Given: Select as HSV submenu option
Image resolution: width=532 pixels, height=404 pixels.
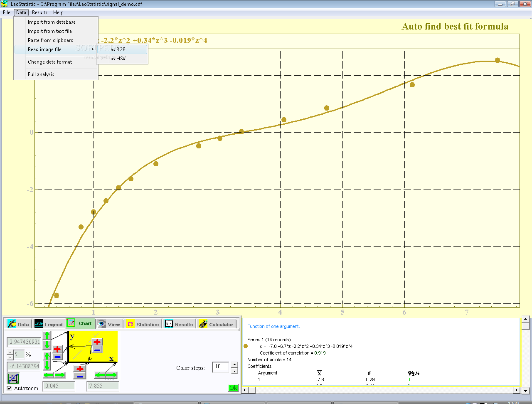Looking at the screenshot, I should coord(123,59).
